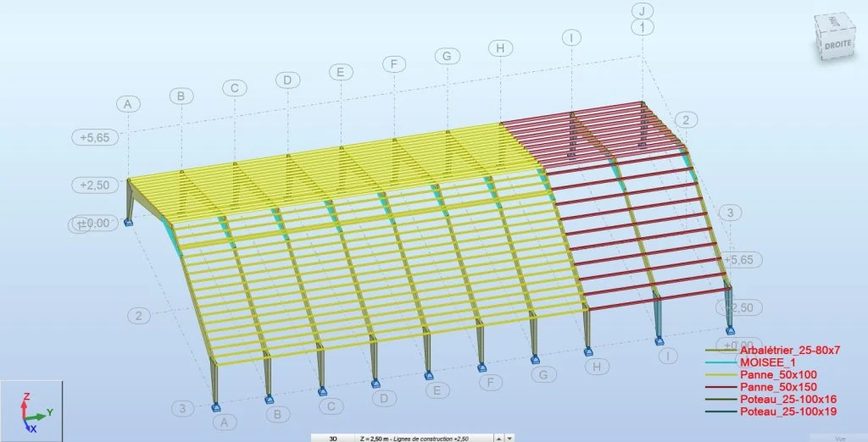The height and width of the screenshot is (442, 868).
Task: Select legend entry Panne_50x100
Action: [x=778, y=374]
